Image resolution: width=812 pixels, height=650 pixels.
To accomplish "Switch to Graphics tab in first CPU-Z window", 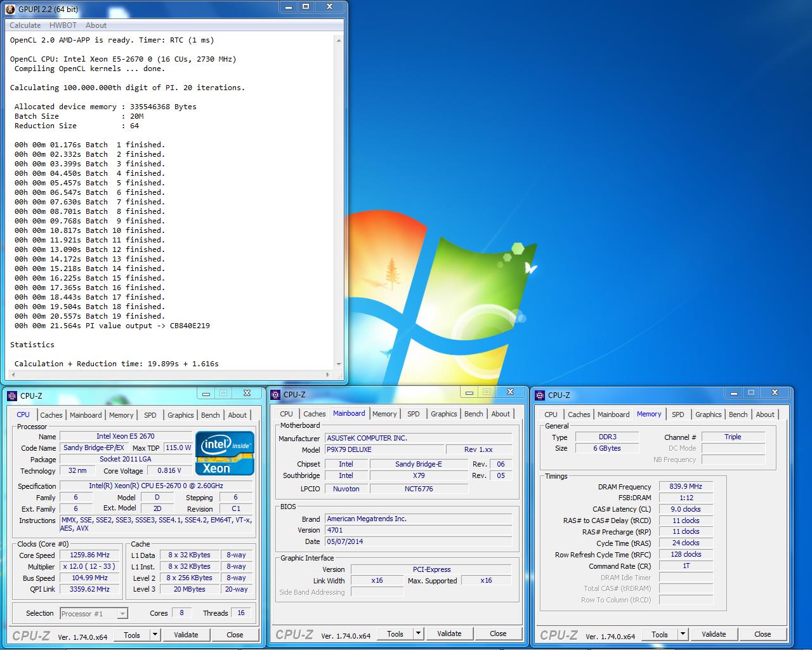I will (x=181, y=415).
